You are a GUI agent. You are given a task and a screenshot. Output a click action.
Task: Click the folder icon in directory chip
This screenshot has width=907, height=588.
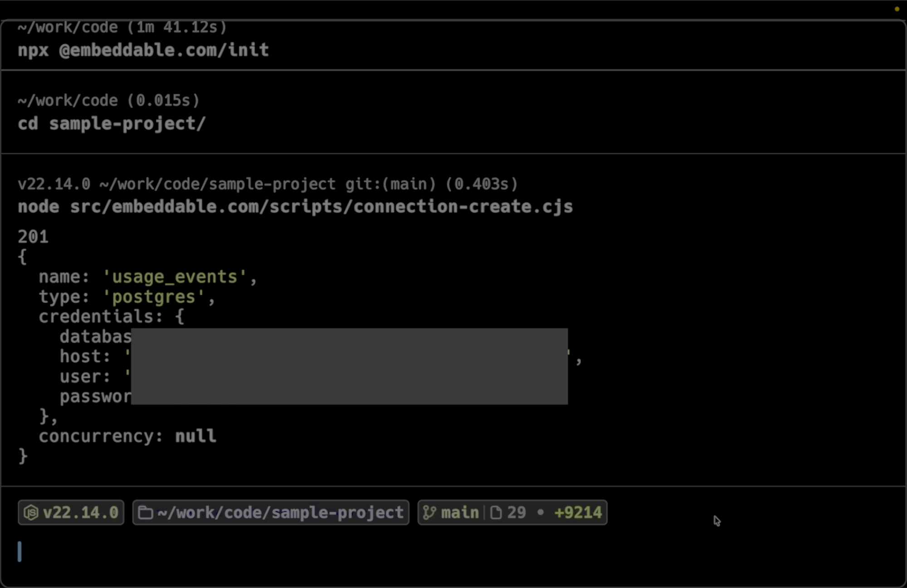point(145,513)
